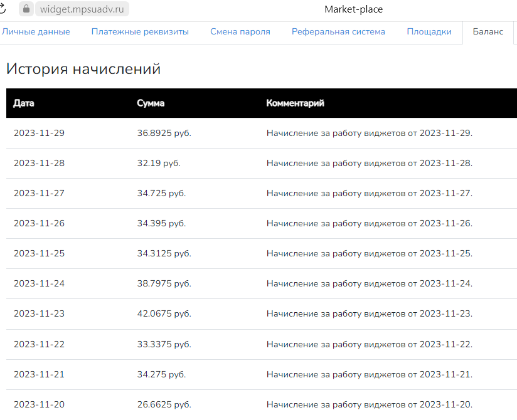The width and height of the screenshot is (517, 420).
Task: Click the Комментарий column header
Action: [x=295, y=103]
